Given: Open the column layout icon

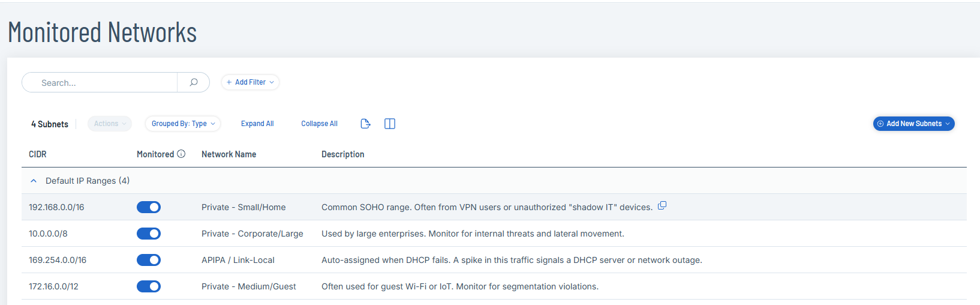Looking at the screenshot, I should 389,124.
